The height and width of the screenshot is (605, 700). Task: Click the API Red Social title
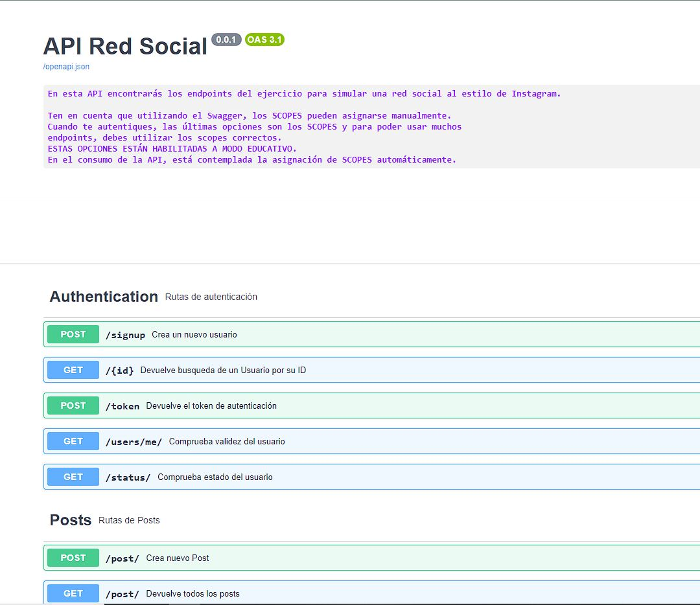(x=125, y=46)
